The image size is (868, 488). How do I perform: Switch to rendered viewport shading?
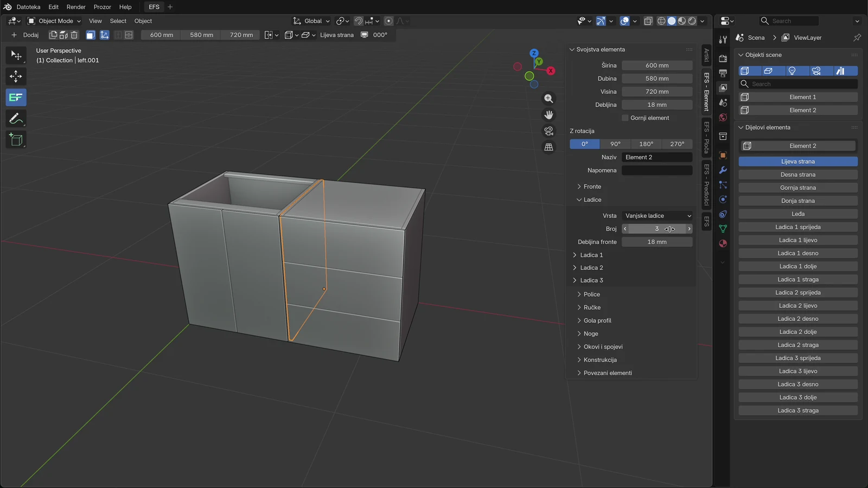coord(692,21)
